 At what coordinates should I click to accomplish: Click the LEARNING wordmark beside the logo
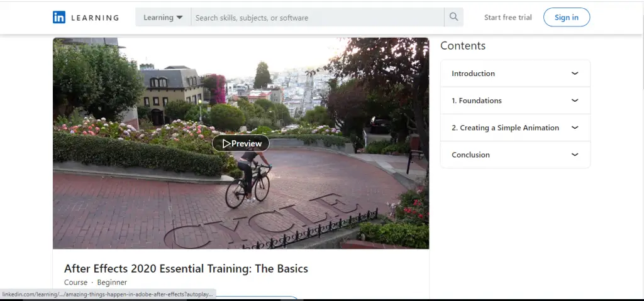click(95, 18)
